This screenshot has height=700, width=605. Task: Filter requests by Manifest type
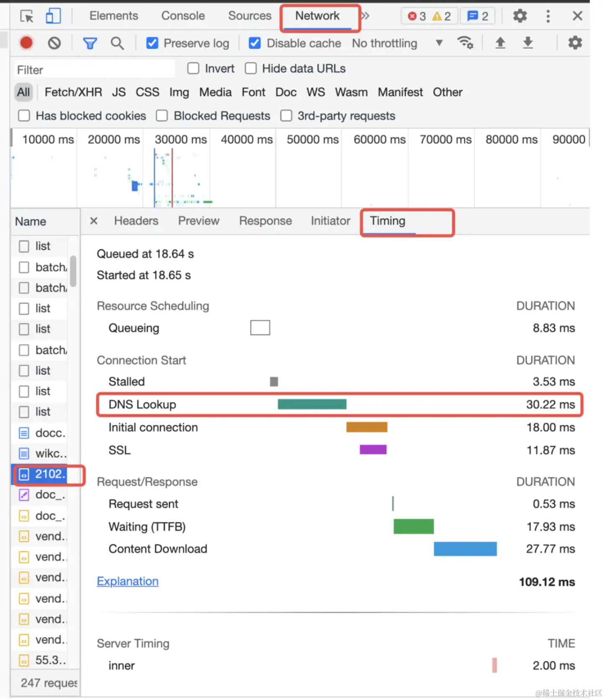[400, 92]
